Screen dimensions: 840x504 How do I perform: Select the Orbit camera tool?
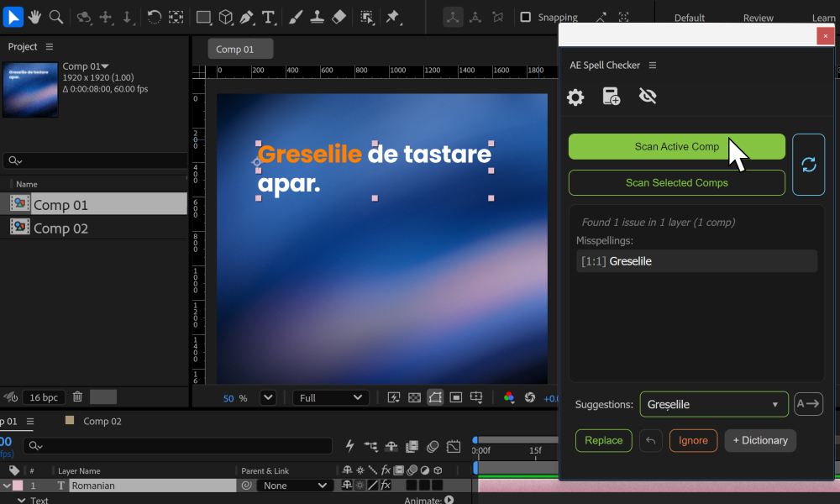click(83, 18)
